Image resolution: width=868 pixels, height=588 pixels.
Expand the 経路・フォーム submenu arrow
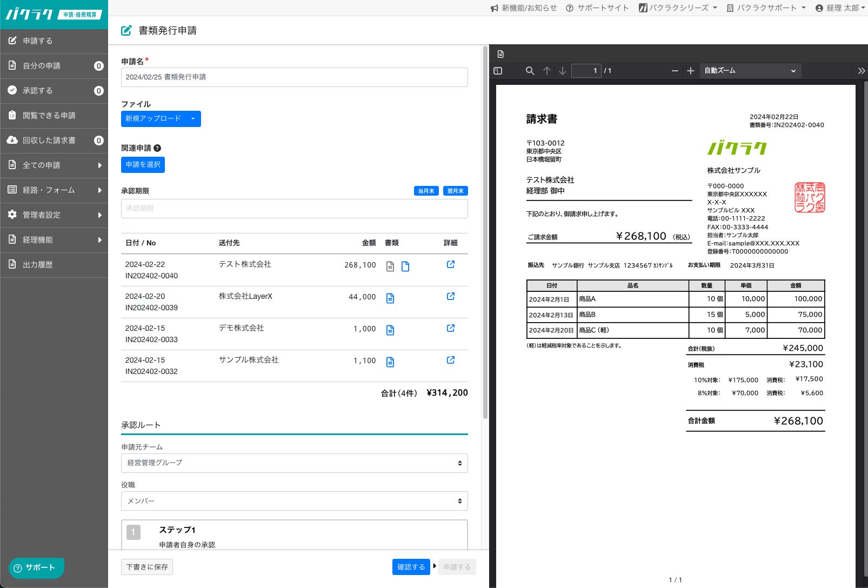pyautogui.click(x=99, y=190)
